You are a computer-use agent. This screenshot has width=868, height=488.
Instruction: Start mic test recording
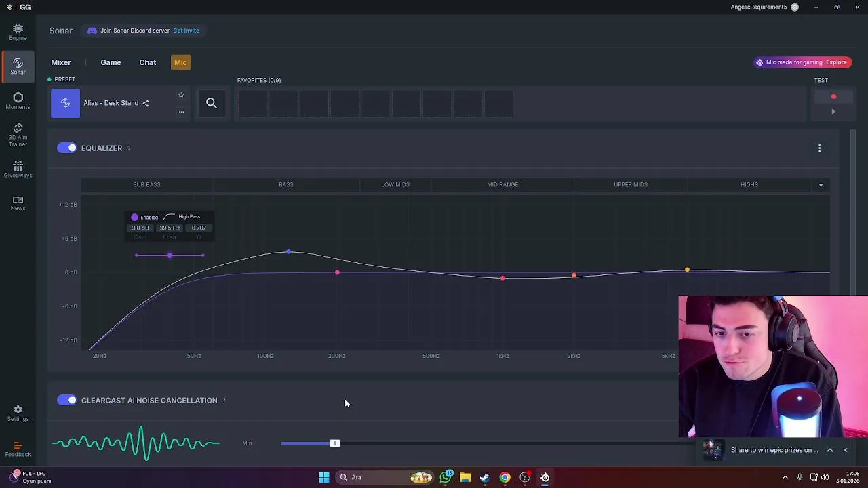(833, 97)
